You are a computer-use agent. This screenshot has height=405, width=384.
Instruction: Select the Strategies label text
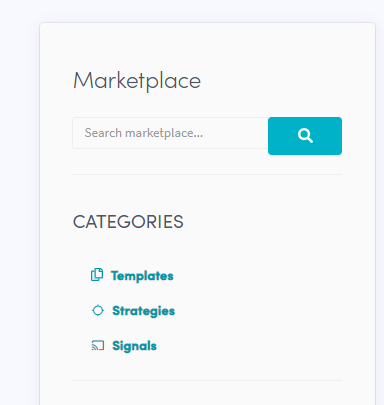(x=144, y=311)
